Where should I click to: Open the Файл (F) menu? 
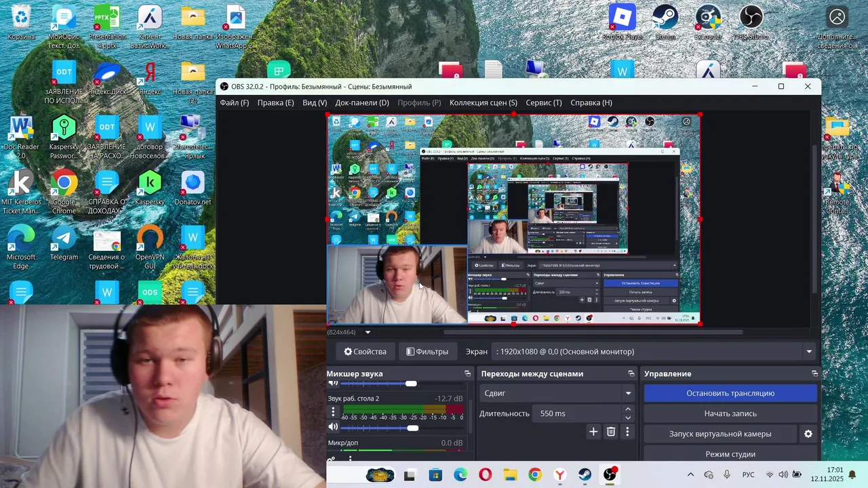pyautogui.click(x=234, y=103)
